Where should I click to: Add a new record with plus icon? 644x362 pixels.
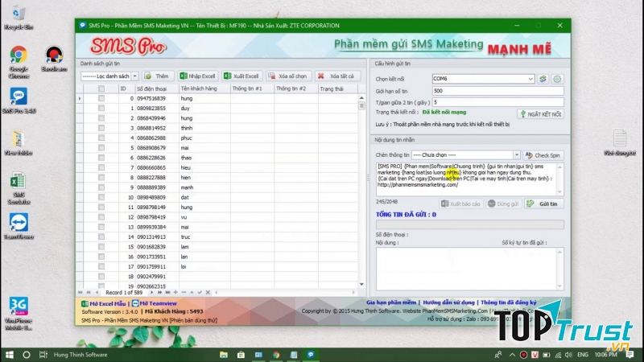(x=175, y=292)
